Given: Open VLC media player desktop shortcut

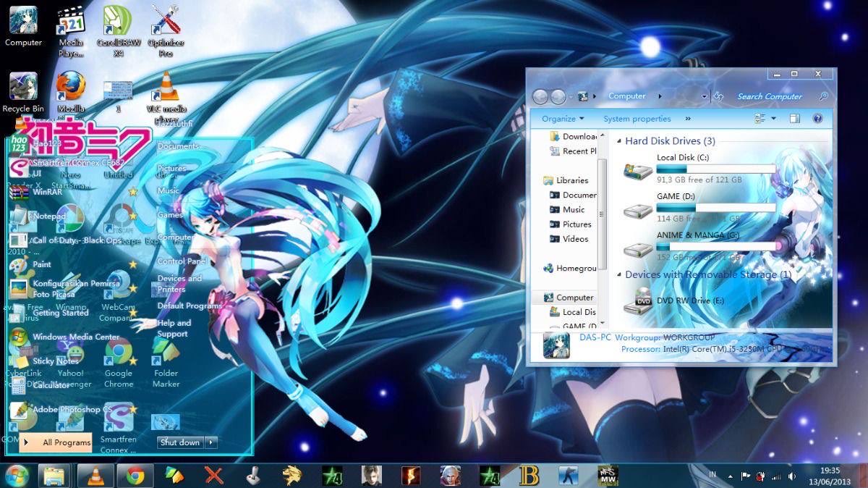Looking at the screenshot, I should tap(166, 97).
